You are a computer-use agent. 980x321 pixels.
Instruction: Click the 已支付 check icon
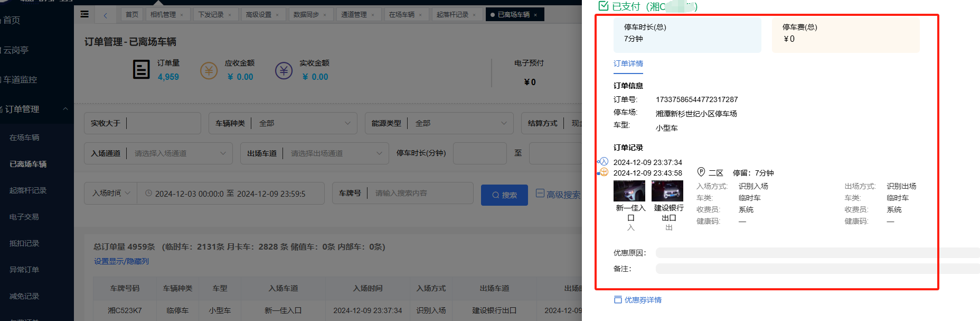point(603,6)
